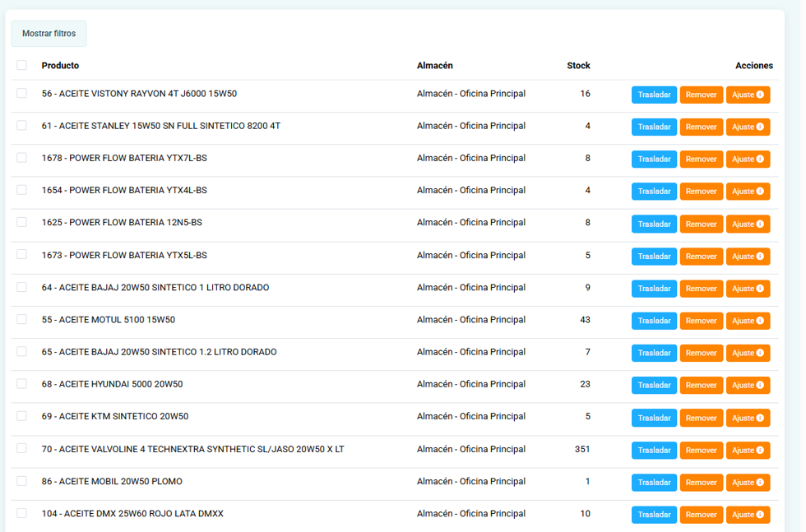Click Trasladar for ACEITE KTM SINTETICO
This screenshot has height=532, width=806.
click(654, 418)
